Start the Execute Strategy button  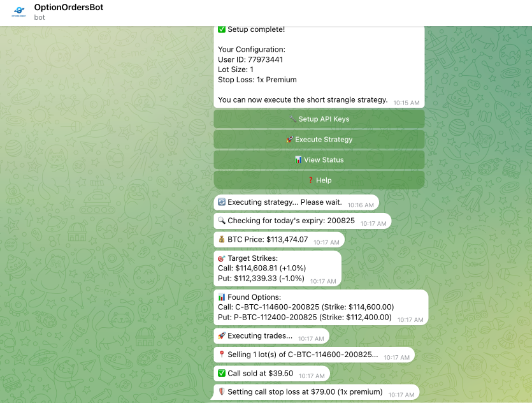pyautogui.click(x=319, y=139)
